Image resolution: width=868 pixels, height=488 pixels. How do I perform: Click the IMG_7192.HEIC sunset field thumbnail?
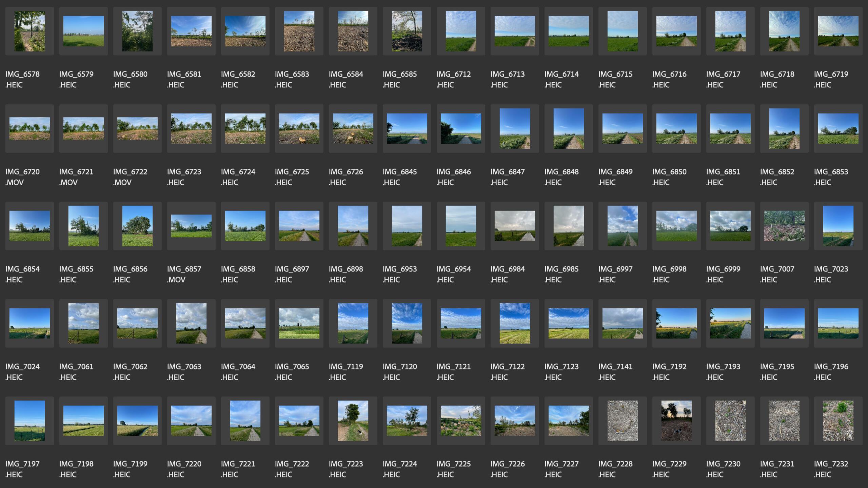click(x=676, y=323)
